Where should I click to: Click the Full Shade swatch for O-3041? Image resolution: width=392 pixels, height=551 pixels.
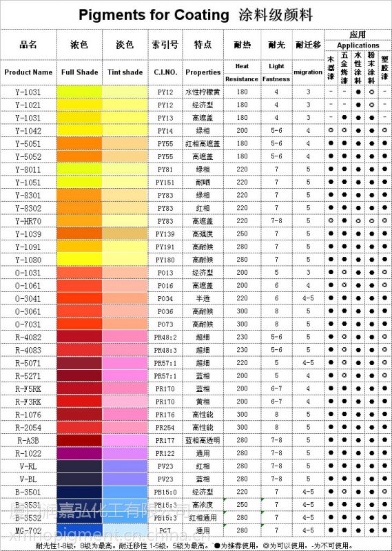pyautogui.click(x=79, y=299)
